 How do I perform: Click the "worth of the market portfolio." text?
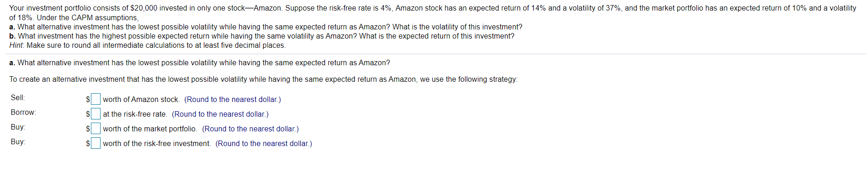150,129
